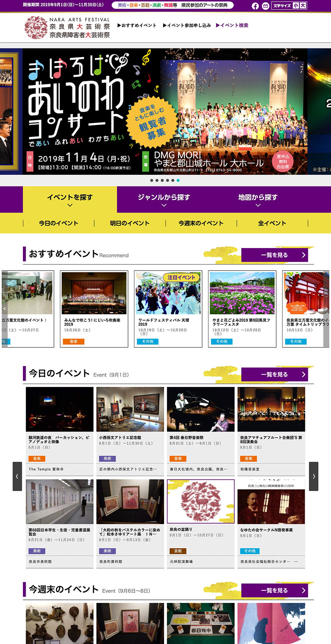Open the みんなで吹こう!にじいろ吹奏楽 2019 card image
This screenshot has height=644, width=331.
(x=94, y=293)
